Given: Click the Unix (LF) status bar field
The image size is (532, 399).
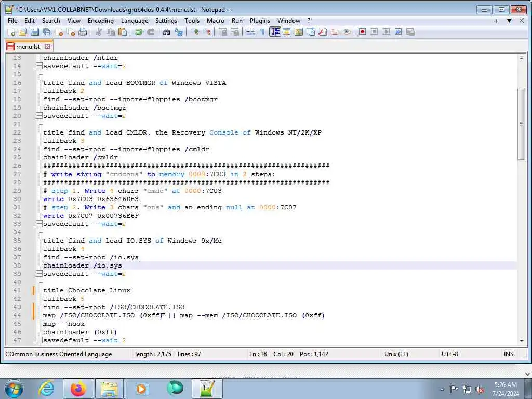Looking at the screenshot, I should coord(396,354).
